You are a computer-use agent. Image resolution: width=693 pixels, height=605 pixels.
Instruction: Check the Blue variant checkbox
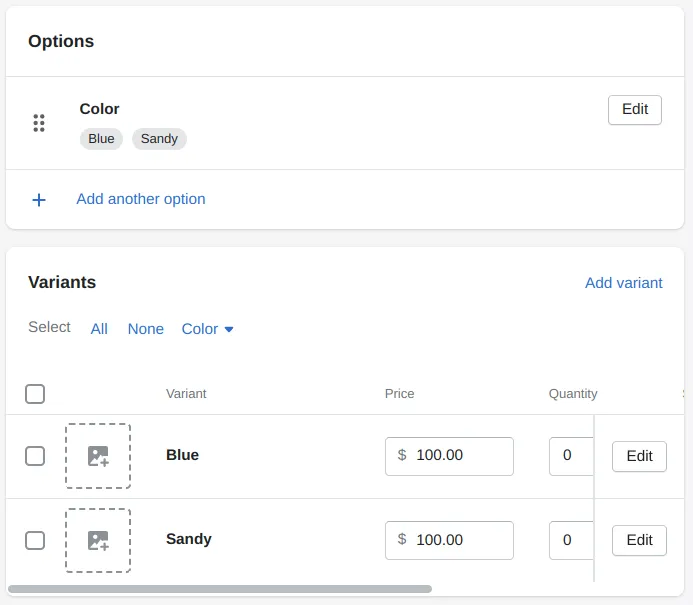35,456
